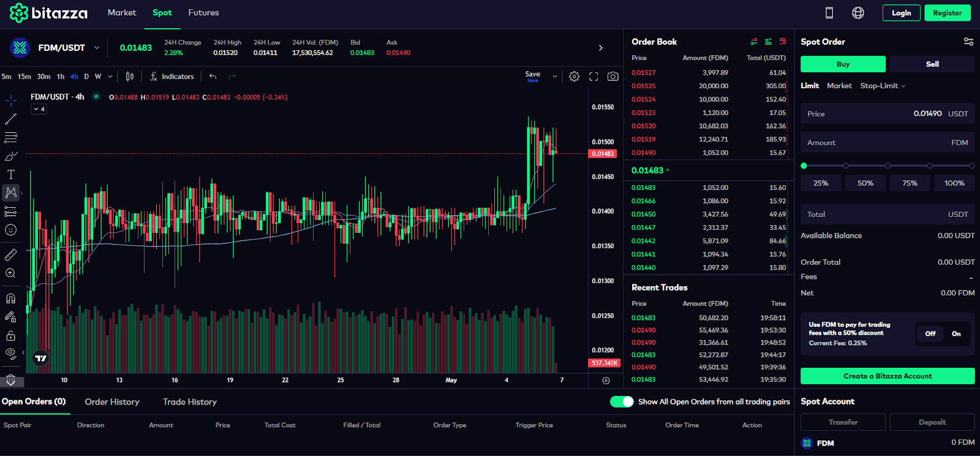Image resolution: width=980 pixels, height=456 pixels.
Task: Switch to Order History tab
Action: 112,402
